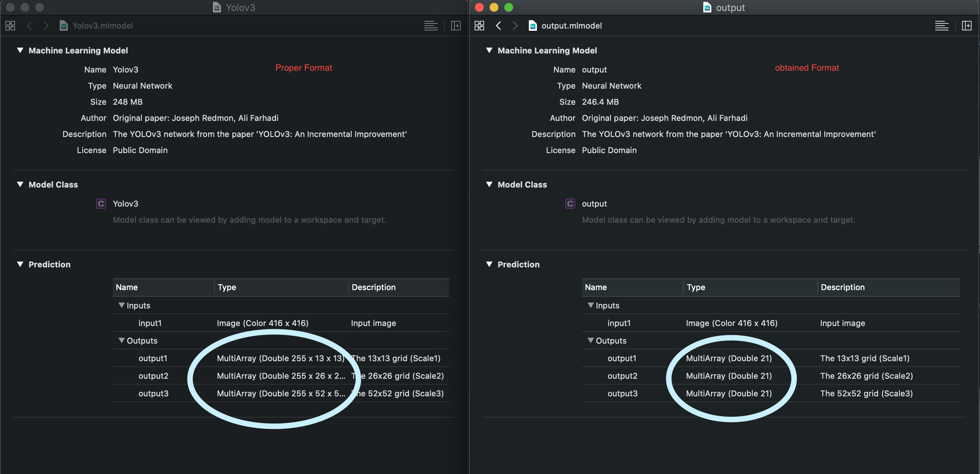Click Yolov3 model class C icon
Viewport: 980px width, 474px height.
tap(101, 204)
